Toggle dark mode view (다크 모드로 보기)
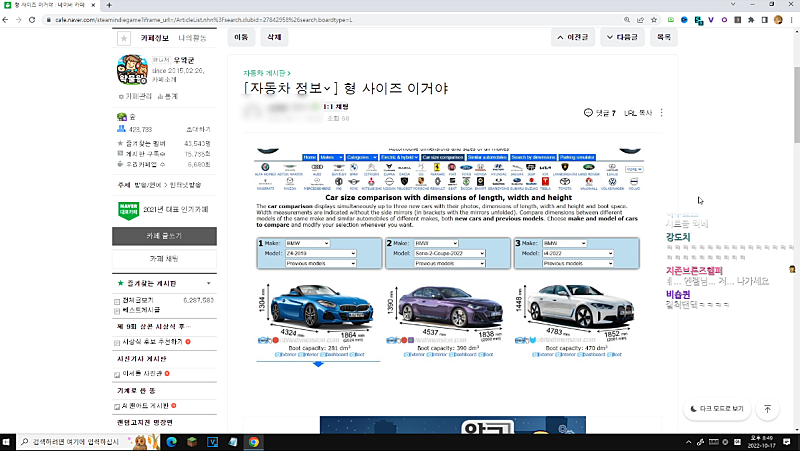This screenshot has height=451, width=800. point(717,409)
